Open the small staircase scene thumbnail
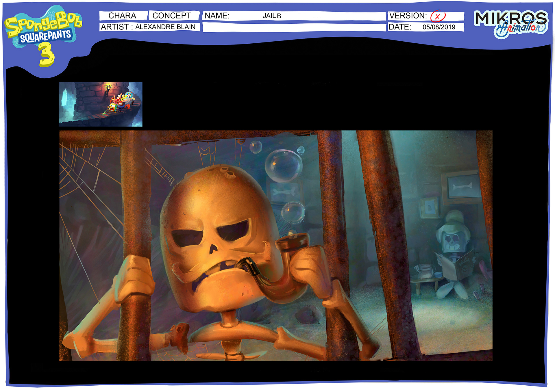Viewport: 555px width, 392px height. [100, 104]
